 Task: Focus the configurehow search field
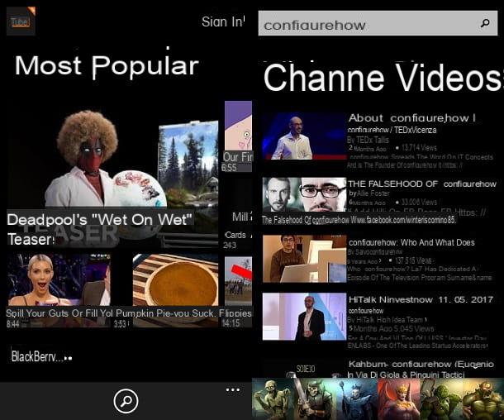[x=378, y=23]
